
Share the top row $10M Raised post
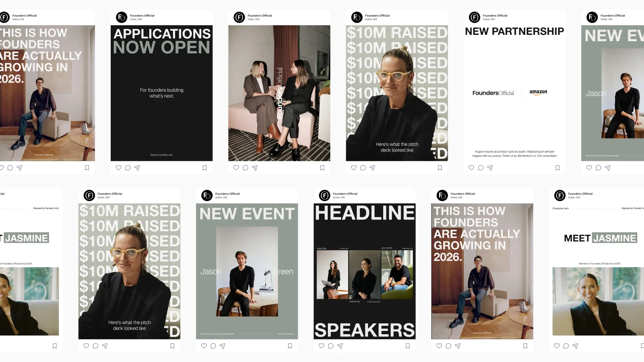tap(372, 168)
